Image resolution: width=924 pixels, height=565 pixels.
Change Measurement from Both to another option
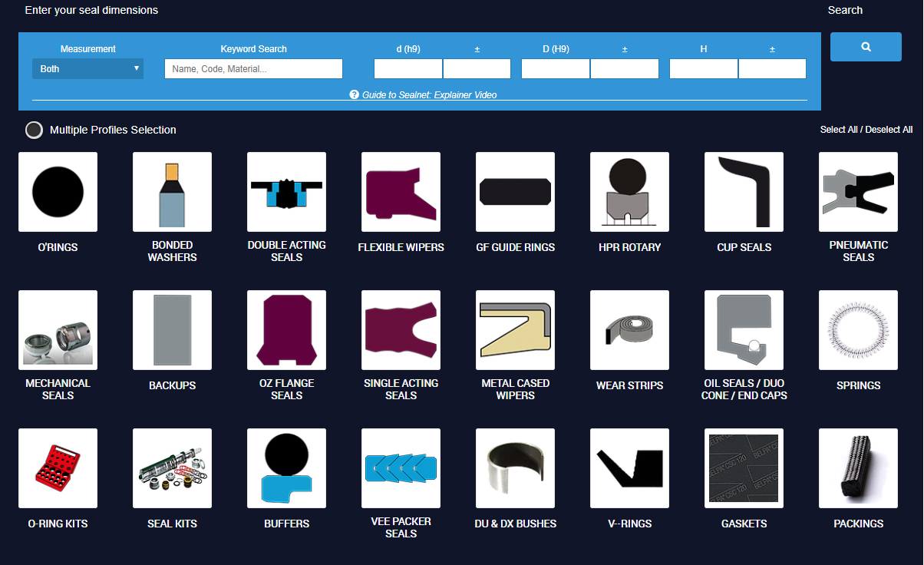87,68
